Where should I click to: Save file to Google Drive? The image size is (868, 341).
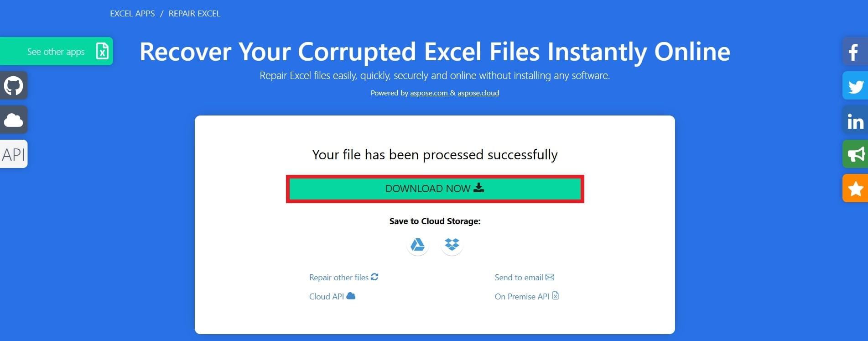point(417,245)
